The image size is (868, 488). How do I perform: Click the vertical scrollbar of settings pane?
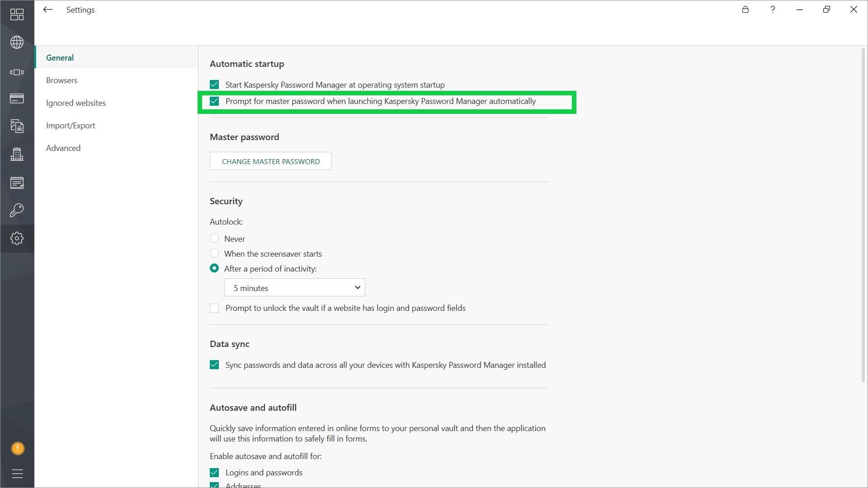(x=863, y=215)
